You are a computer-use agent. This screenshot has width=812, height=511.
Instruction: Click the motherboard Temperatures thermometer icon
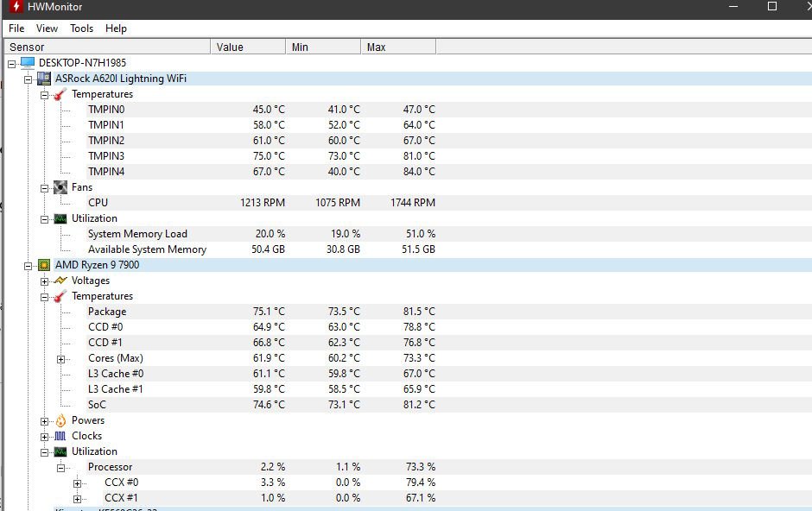pos(60,94)
